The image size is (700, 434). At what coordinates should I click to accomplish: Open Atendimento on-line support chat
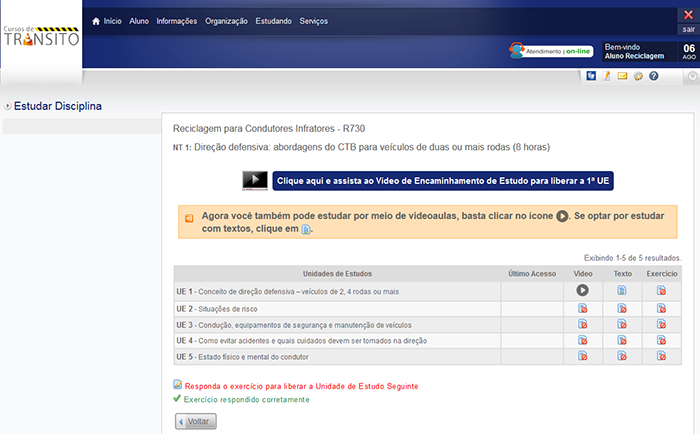coord(551,50)
